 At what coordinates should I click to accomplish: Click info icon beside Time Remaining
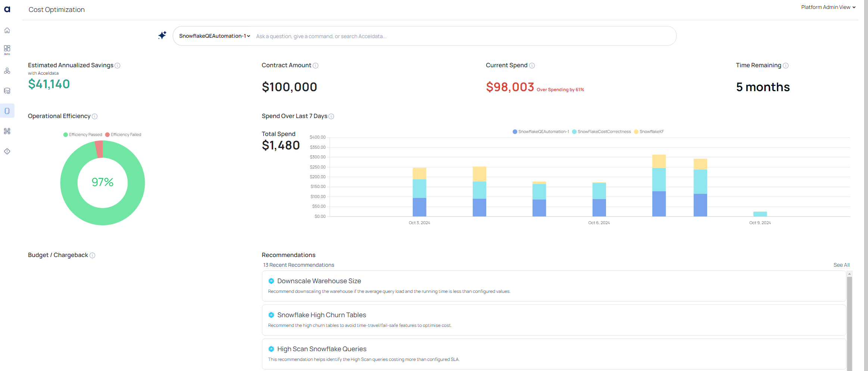click(786, 66)
